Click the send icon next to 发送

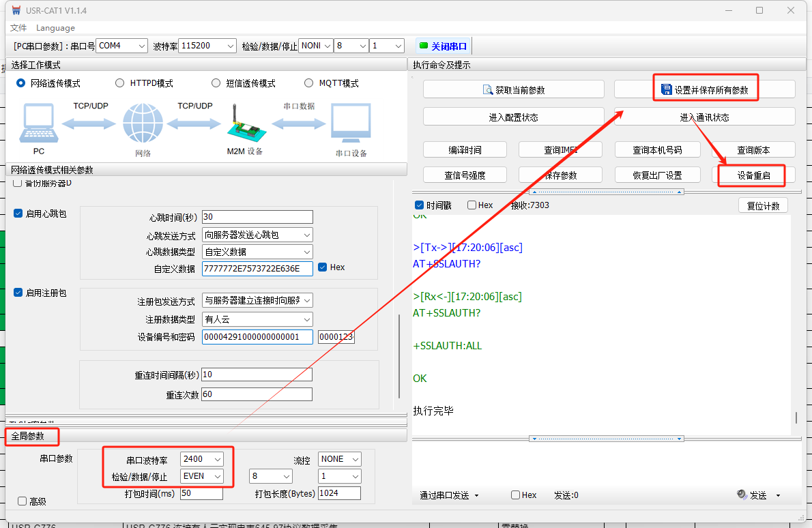742,495
